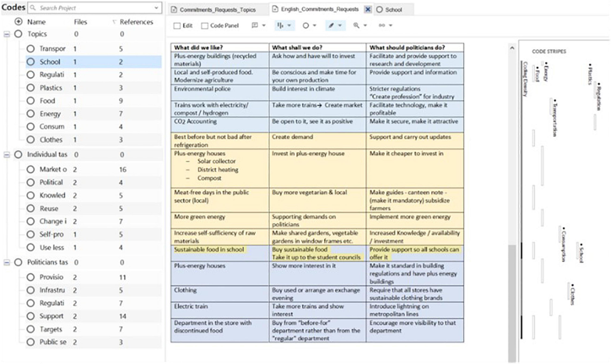611x364 pixels.
Task: Sort codes by the Name column header
Action: [x=36, y=22]
